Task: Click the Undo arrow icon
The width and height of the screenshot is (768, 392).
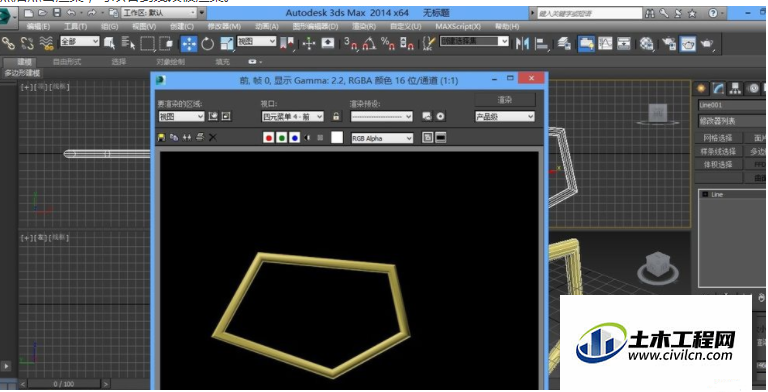Action: tap(72, 13)
